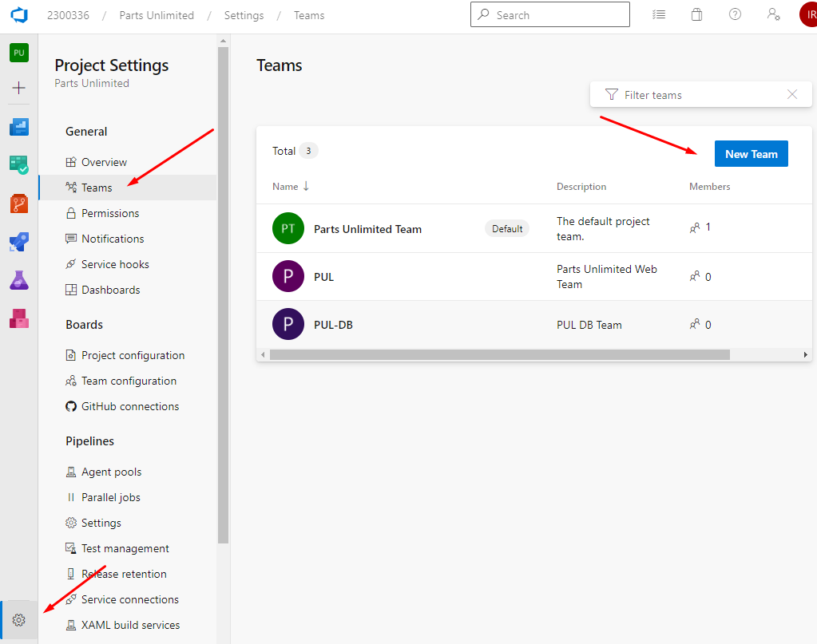Open Repos hub from left rail
Viewport: 817px width, 644px height.
click(x=19, y=203)
